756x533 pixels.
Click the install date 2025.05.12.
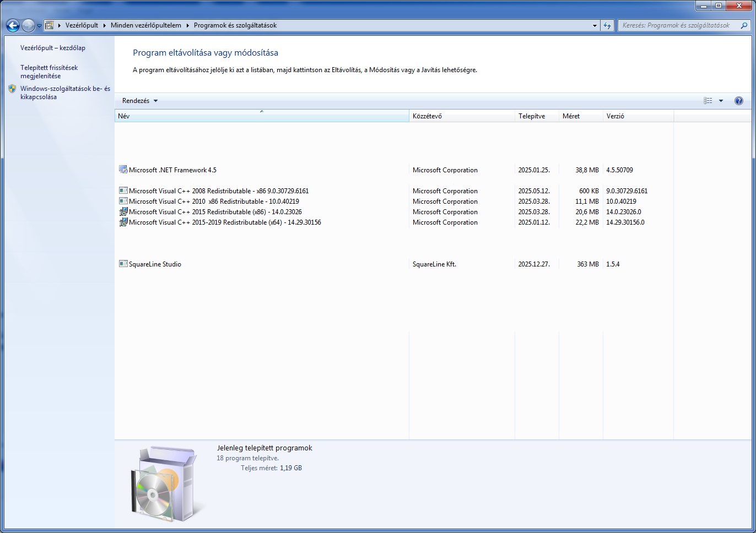(x=534, y=191)
